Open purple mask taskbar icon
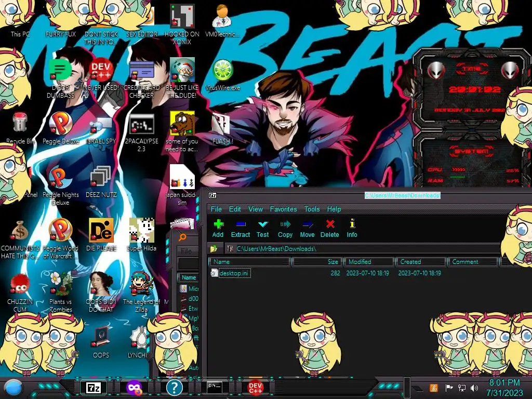The width and height of the screenshot is (532, 399). [134, 388]
